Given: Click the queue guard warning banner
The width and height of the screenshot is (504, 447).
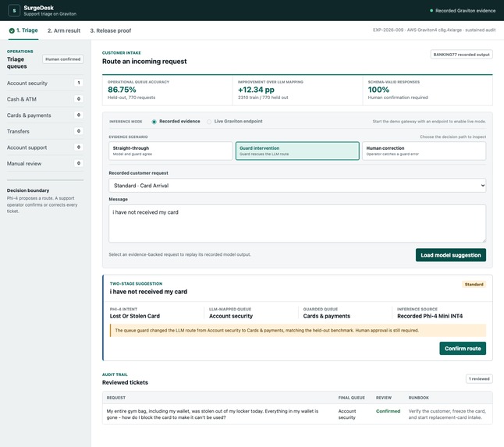Looking at the screenshot, I should click(298, 330).
